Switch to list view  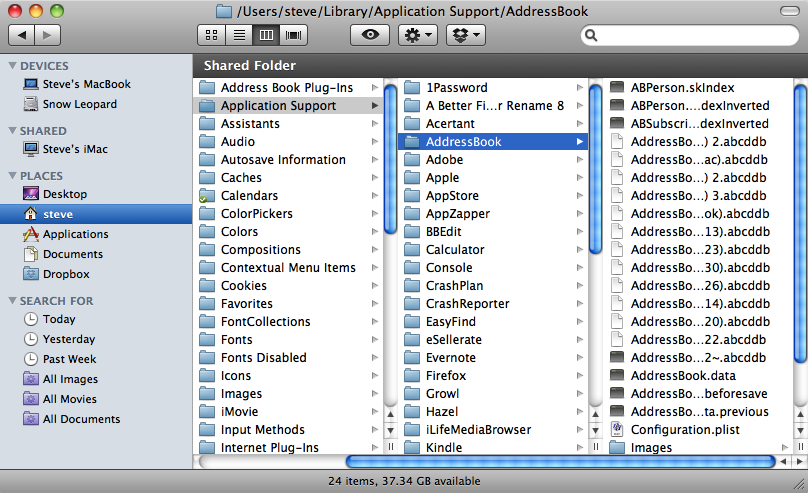tap(239, 35)
